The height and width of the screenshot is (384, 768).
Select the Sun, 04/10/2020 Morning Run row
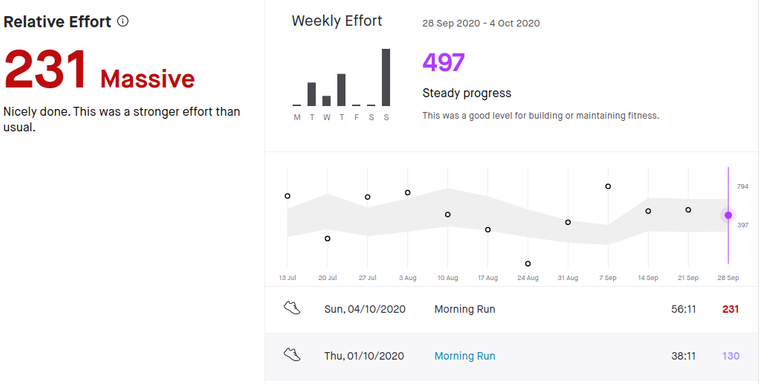(x=512, y=310)
